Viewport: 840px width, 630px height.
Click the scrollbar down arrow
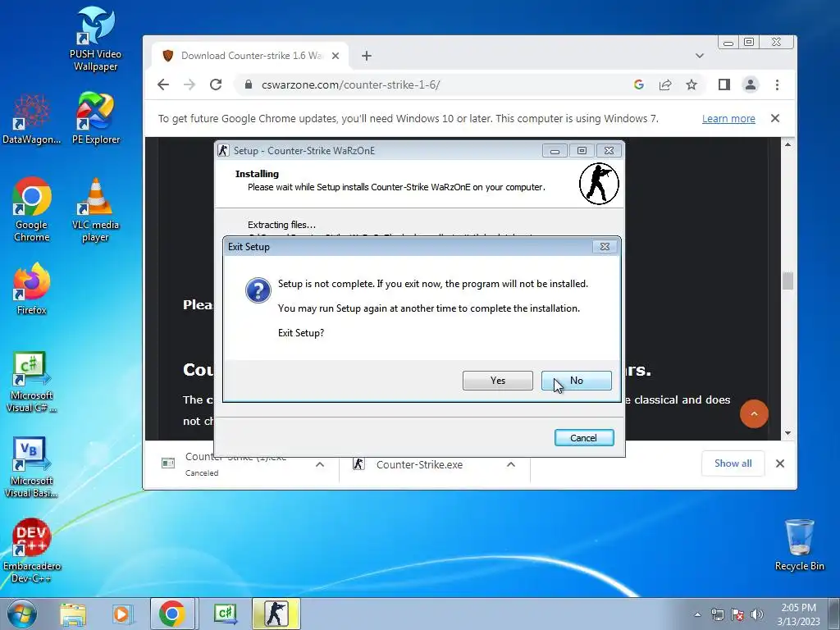coord(787,433)
